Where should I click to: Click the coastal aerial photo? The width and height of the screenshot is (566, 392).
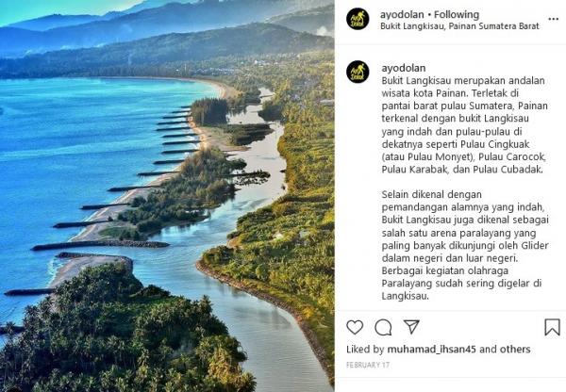pos(167,196)
